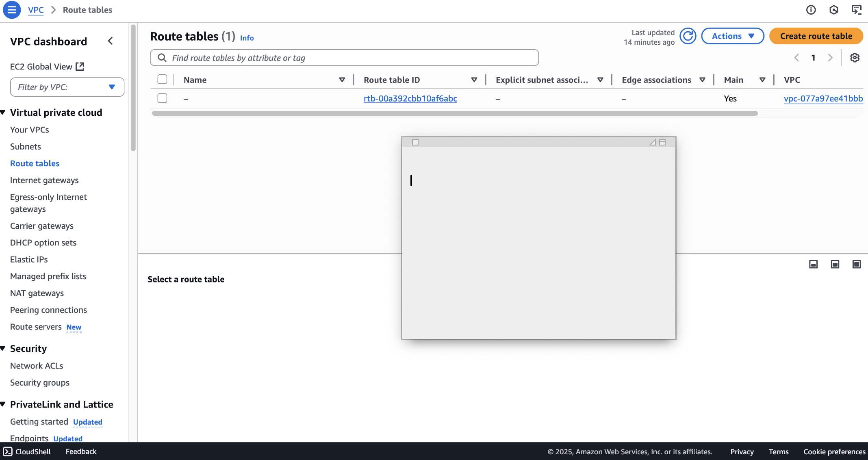This screenshot has width=868, height=460.
Task: Click the horizontal table scrollbar
Action: coord(454,113)
